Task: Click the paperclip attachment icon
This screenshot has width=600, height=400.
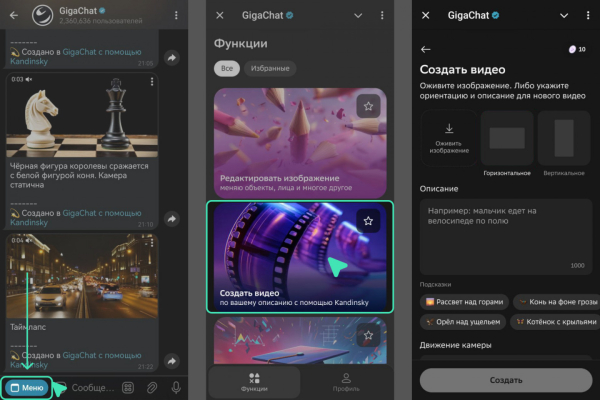Action: pyautogui.click(x=153, y=388)
